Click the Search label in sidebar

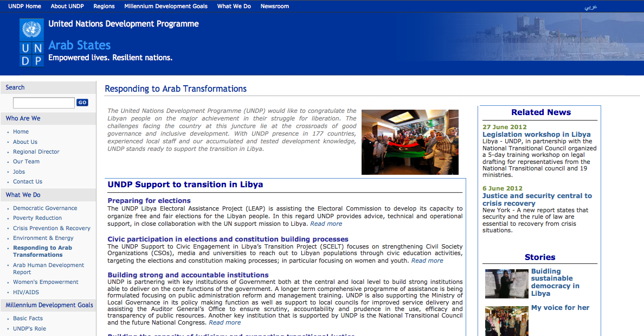pyautogui.click(x=15, y=87)
